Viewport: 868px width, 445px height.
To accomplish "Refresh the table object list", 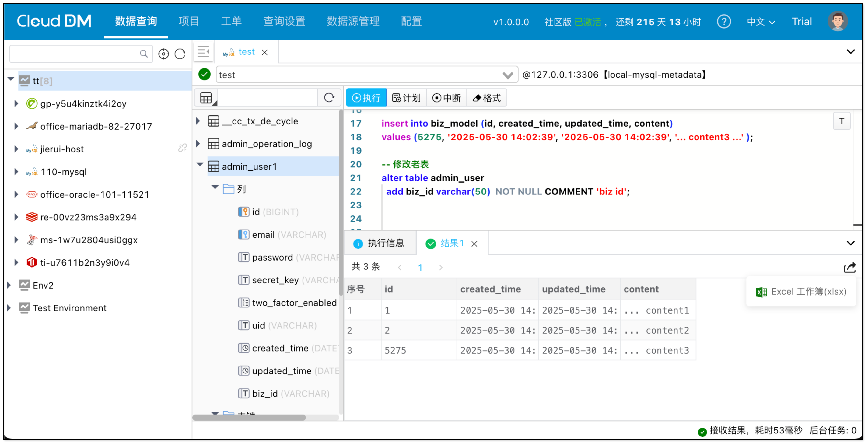I will click(x=329, y=97).
